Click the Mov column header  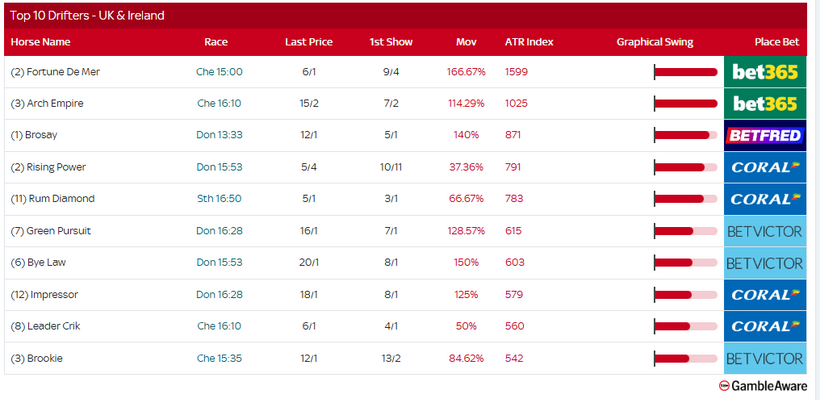[x=466, y=42]
